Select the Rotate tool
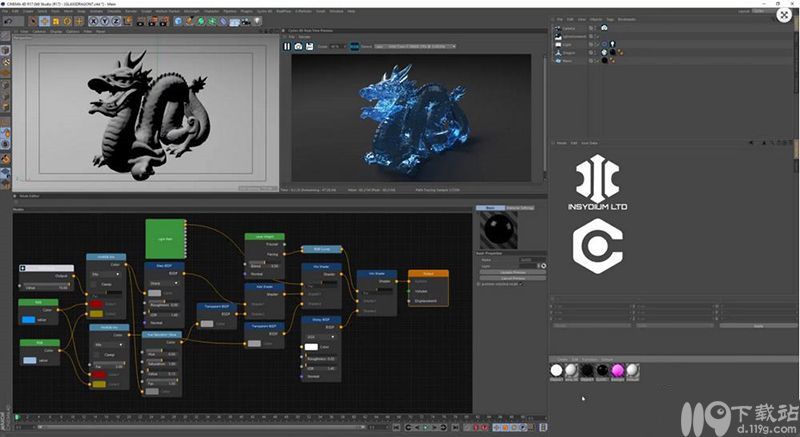 [x=67, y=21]
